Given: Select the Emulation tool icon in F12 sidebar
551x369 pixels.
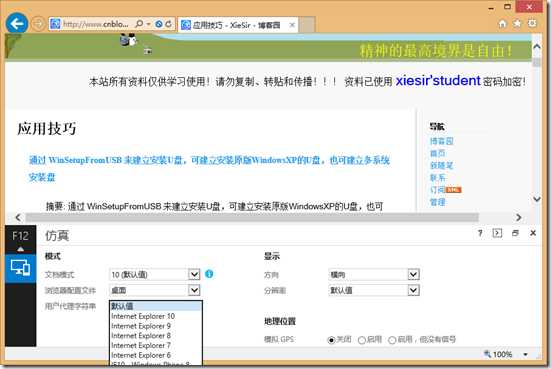Looking at the screenshot, I should pos(20,268).
